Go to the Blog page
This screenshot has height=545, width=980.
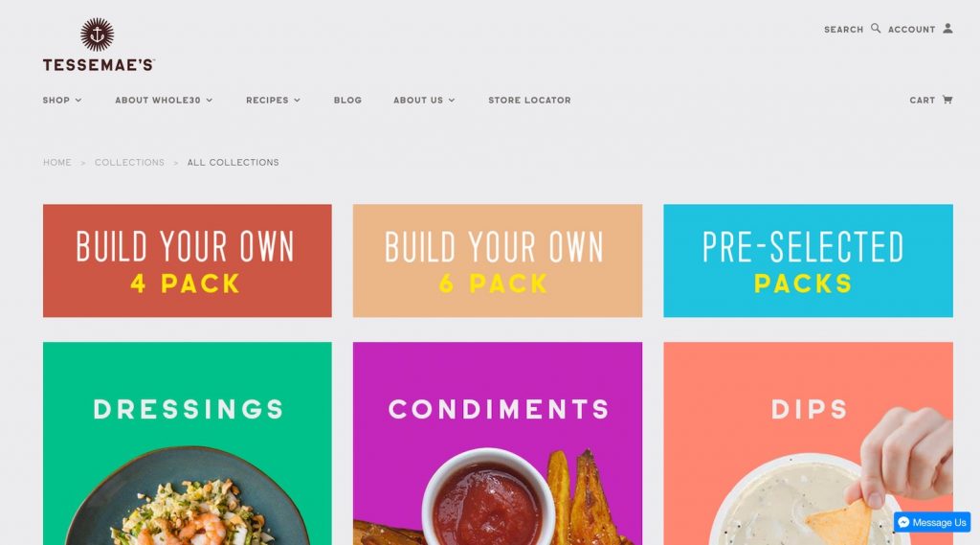click(347, 101)
